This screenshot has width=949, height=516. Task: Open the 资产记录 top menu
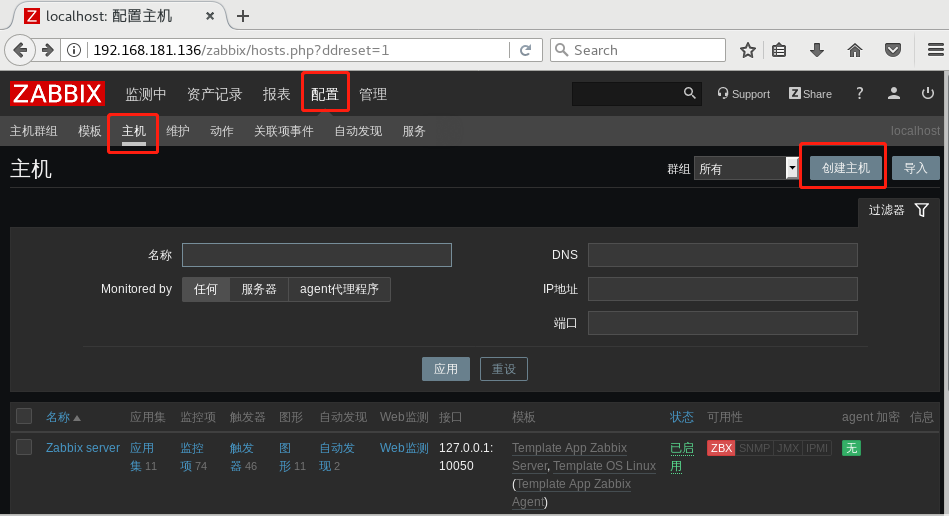coord(214,94)
